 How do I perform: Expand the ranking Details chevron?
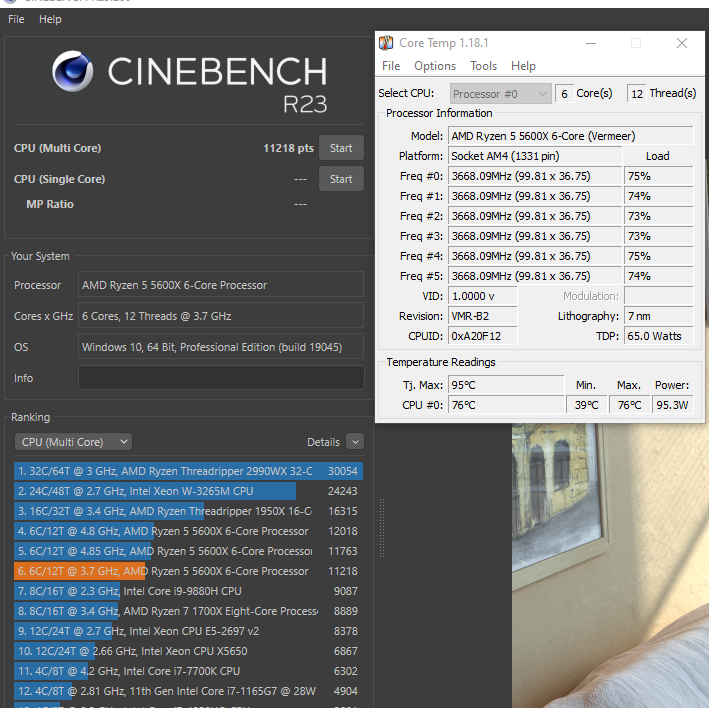point(355,442)
